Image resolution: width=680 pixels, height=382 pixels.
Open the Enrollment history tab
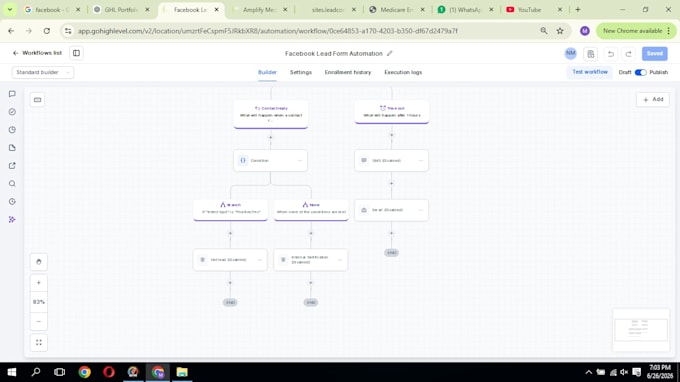[348, 72]
